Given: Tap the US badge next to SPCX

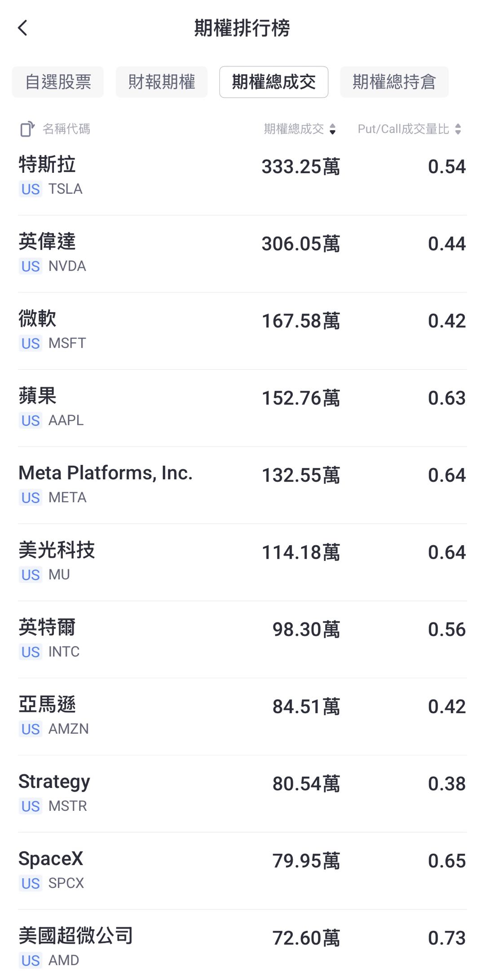Looking at the screenshot, I should tap(31, 883).
